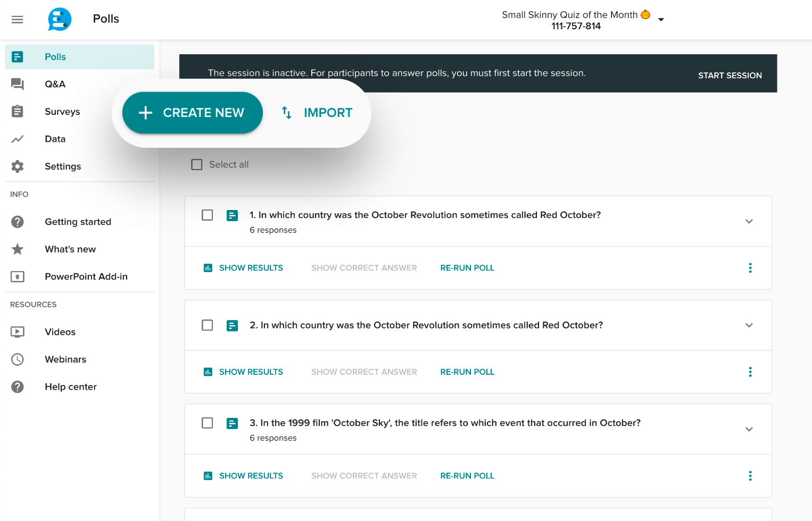Open the Help center entry
The width and height of the screenshot is (812, 521).
coord(71,386)
